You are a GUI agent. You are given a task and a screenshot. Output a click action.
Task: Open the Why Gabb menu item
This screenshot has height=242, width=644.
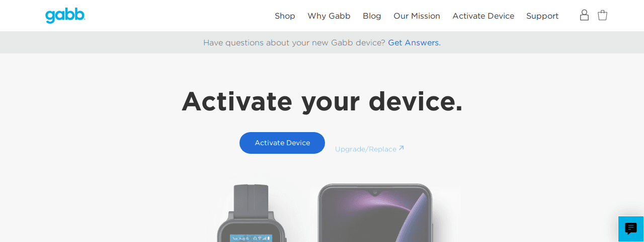329,16
